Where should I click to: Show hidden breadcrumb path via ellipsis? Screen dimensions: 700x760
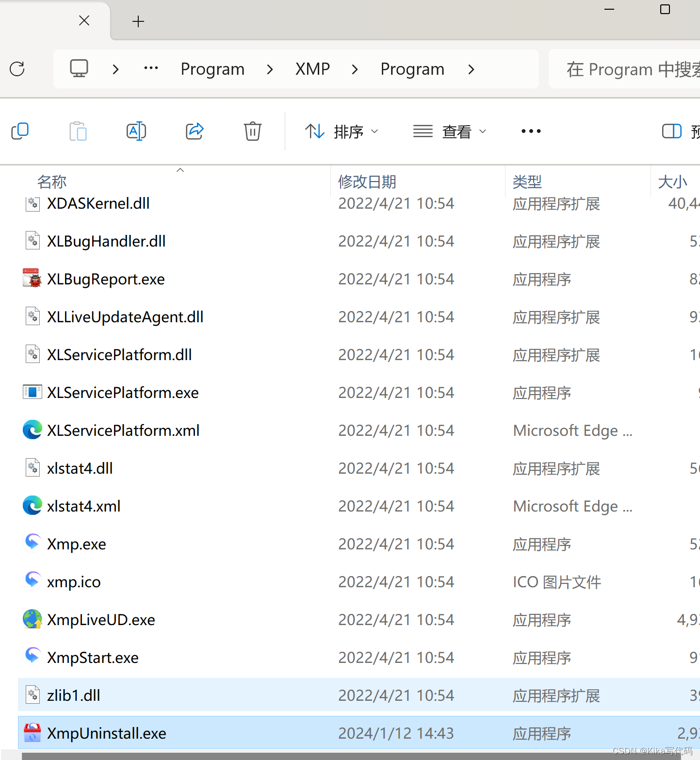pyautogui.click(x=151, y=68)
